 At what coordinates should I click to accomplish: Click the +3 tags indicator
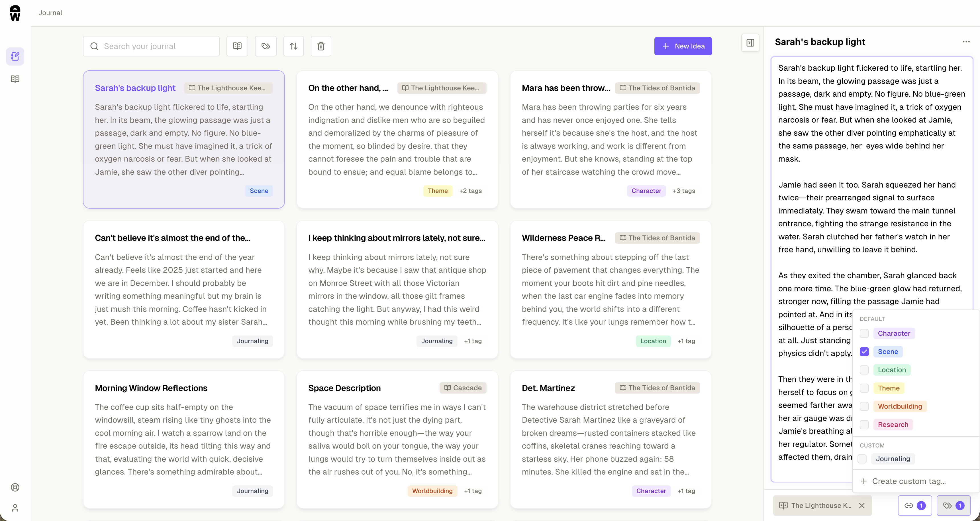pos(684,191)
